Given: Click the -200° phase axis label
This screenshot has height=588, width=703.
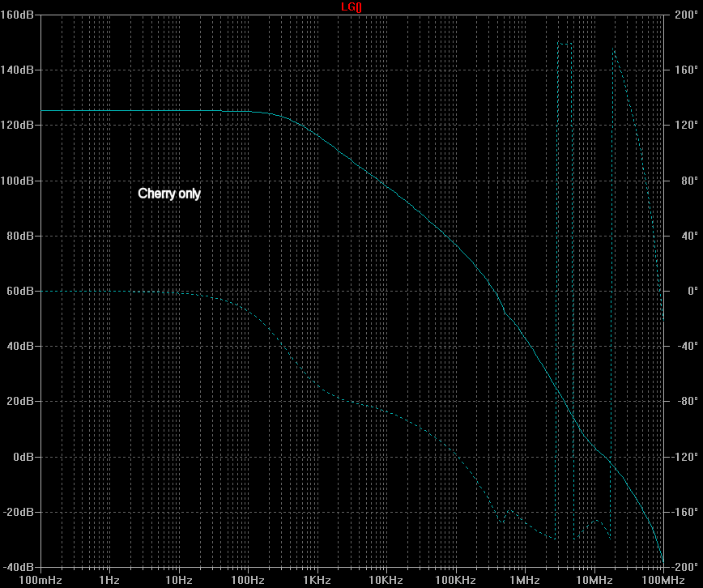Looking at the screenshot, I should 684,568.
